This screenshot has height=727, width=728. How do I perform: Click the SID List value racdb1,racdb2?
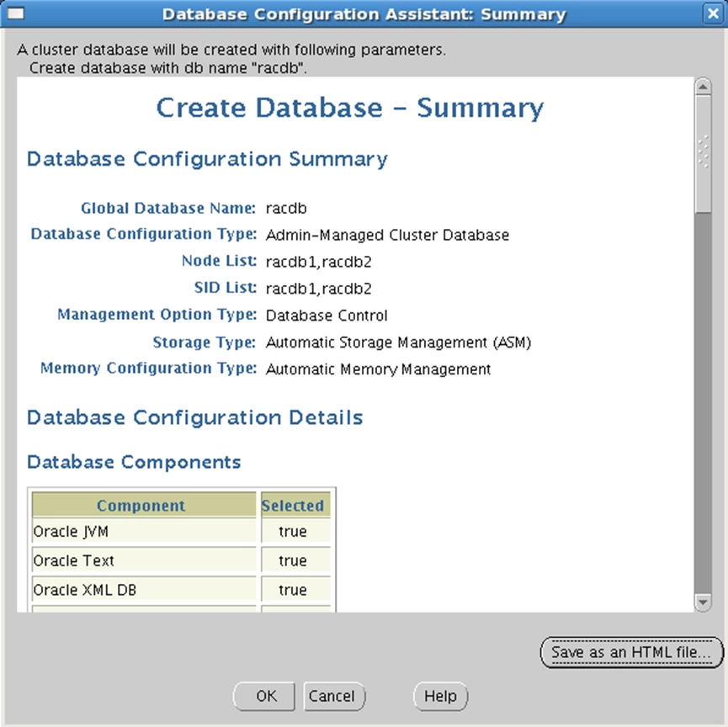coord(318,289)
